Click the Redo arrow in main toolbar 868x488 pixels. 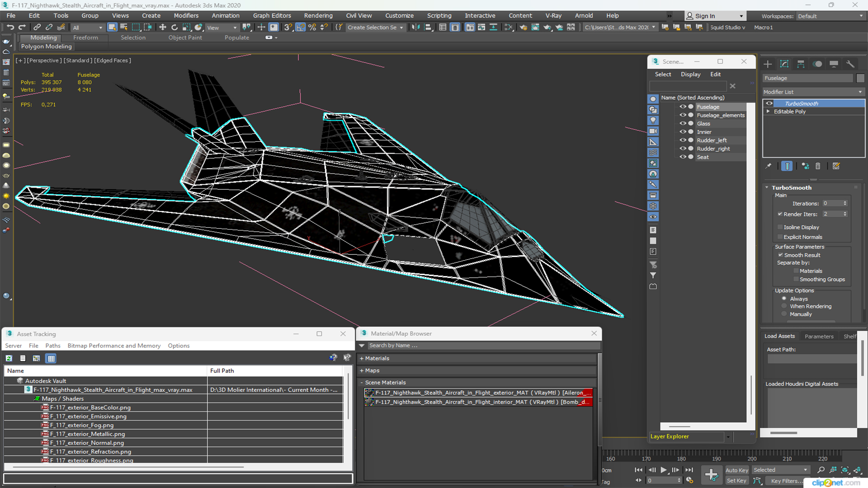point(22,27)
